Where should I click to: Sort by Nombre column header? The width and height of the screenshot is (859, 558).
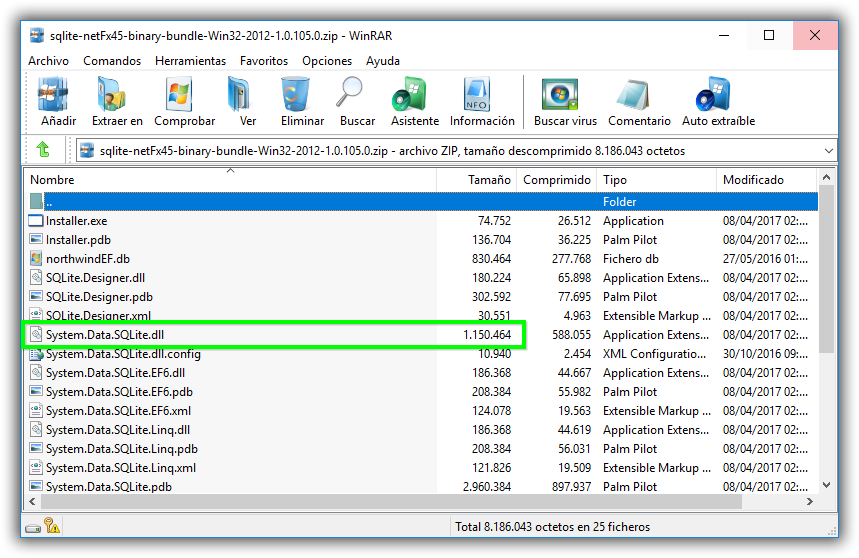coord(230,180)
